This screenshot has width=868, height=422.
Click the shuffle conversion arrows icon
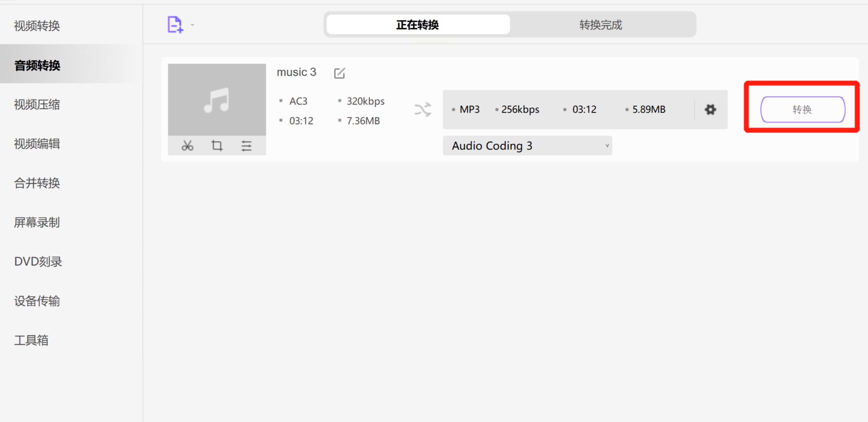422,110
